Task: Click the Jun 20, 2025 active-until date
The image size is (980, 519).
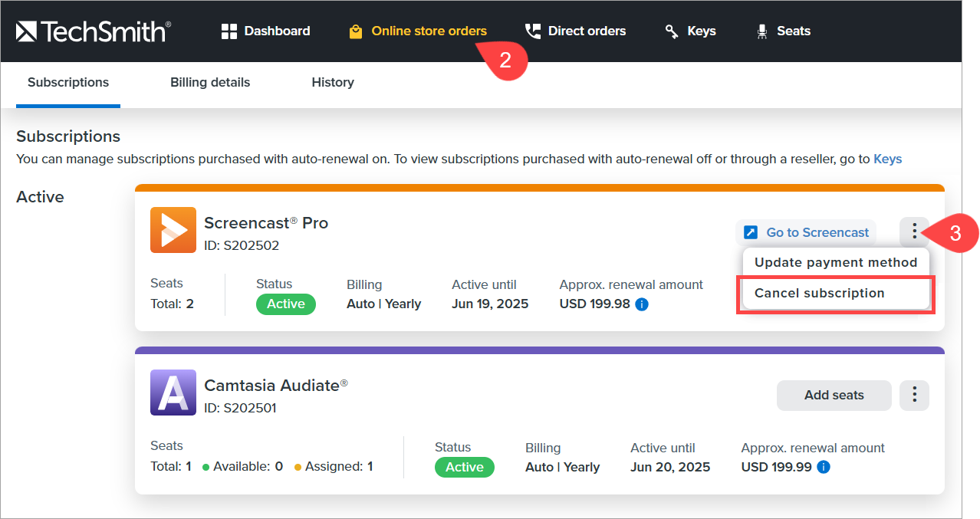Action: click(670, 468)
